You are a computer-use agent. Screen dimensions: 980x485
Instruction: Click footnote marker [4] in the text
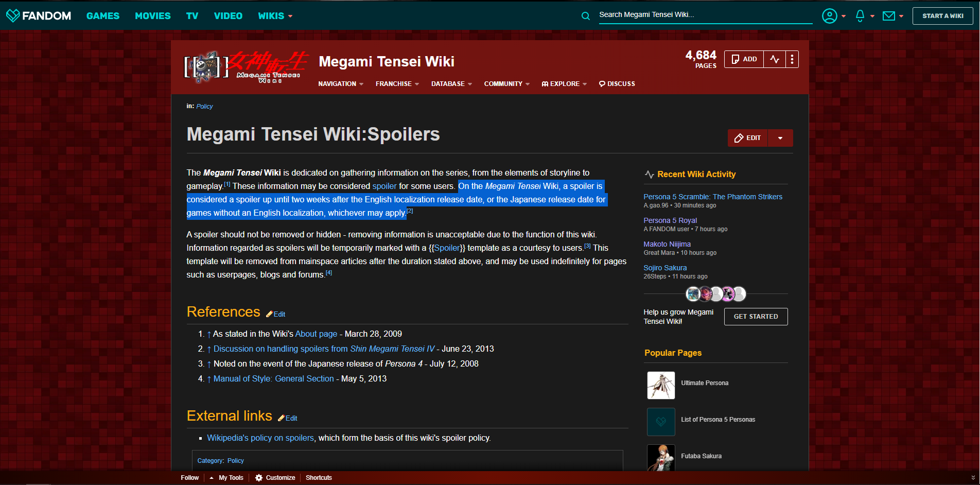(x=329, y=273)
